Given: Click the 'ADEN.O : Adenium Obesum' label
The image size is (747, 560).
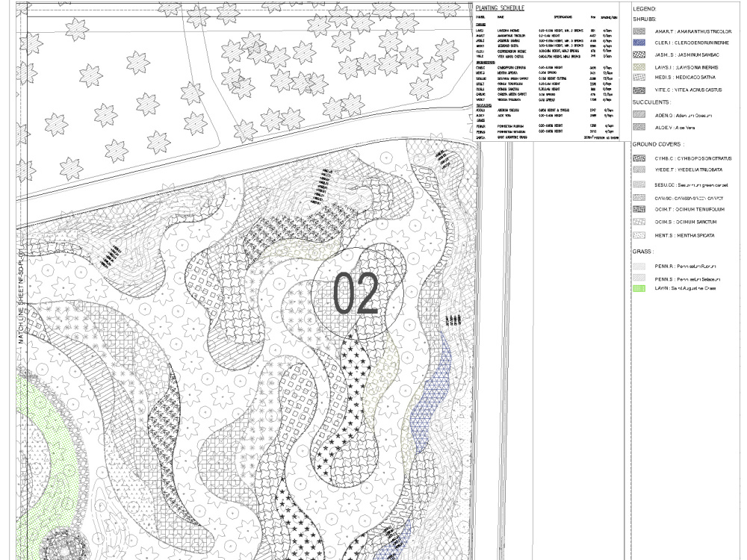Looking at the screenshot, I should point(684,116).
